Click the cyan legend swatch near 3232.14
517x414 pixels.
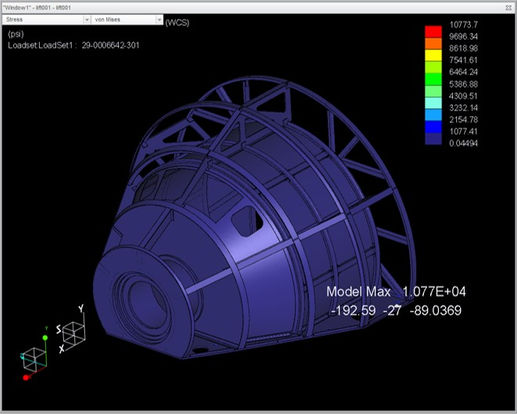433,103
